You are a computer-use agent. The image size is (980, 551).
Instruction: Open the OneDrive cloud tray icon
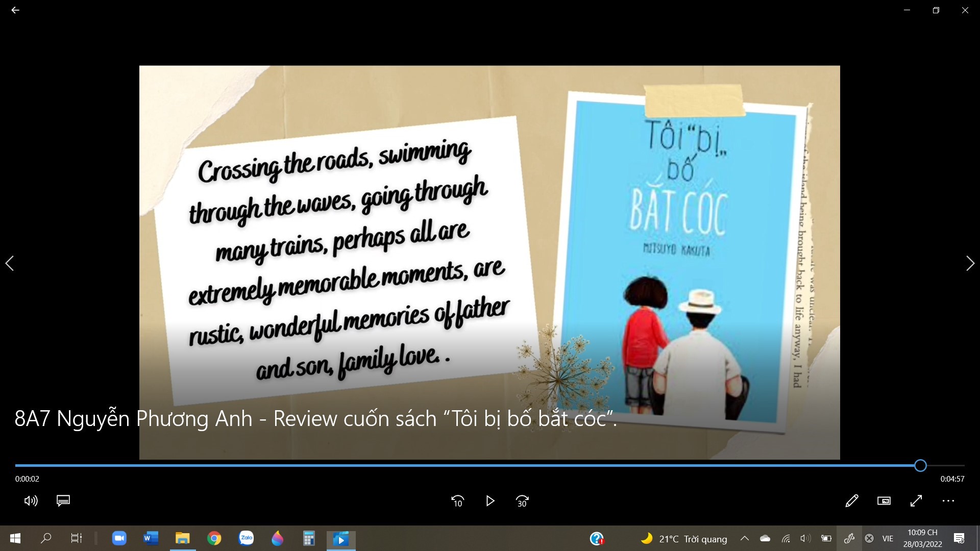[765, 538]
